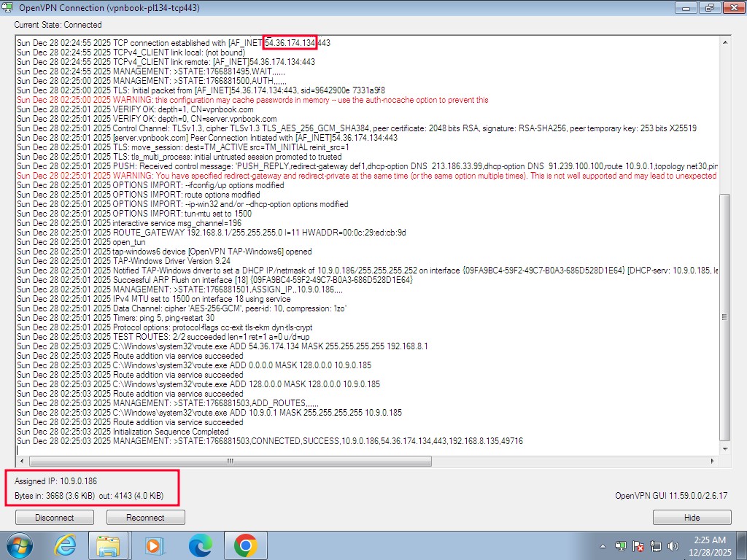Open the Windows Start menu

pos(18,545)
